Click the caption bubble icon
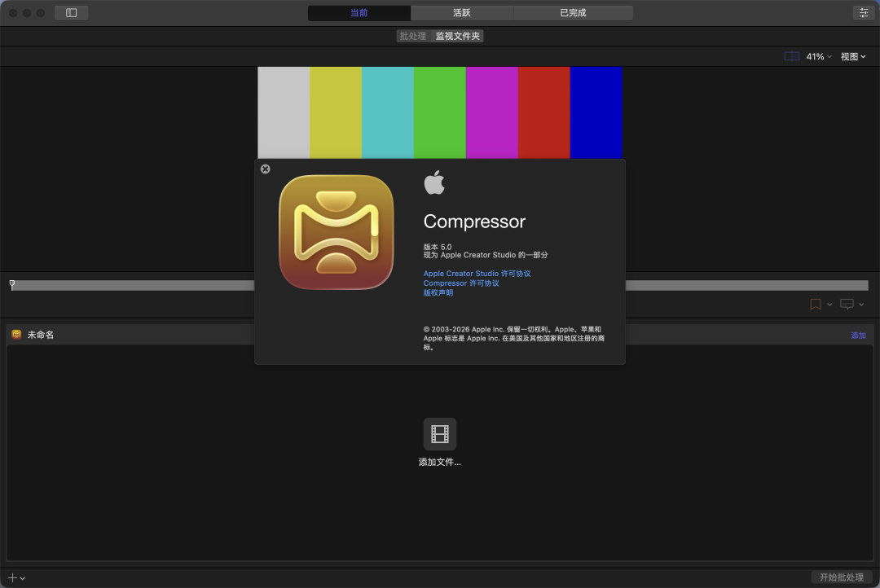The height and width of the screenshot is (588, 880). pos(847,304)
